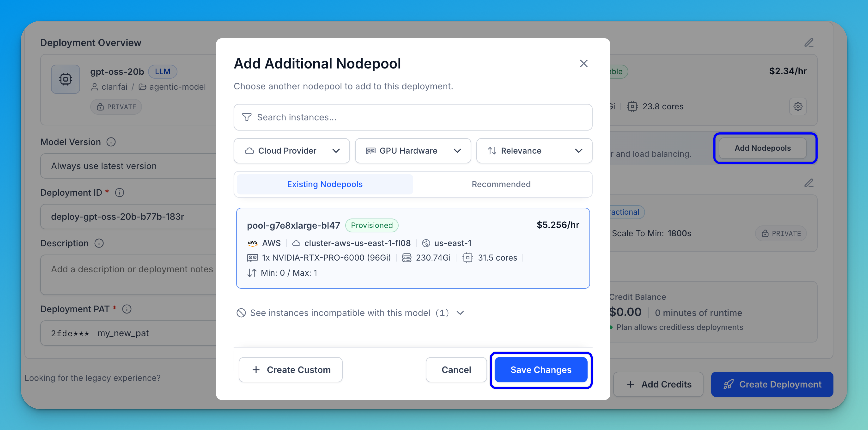This screenshot has width=868, height=430.
Task: Select the Existing Nodepools tab
Action: (324, 184)
